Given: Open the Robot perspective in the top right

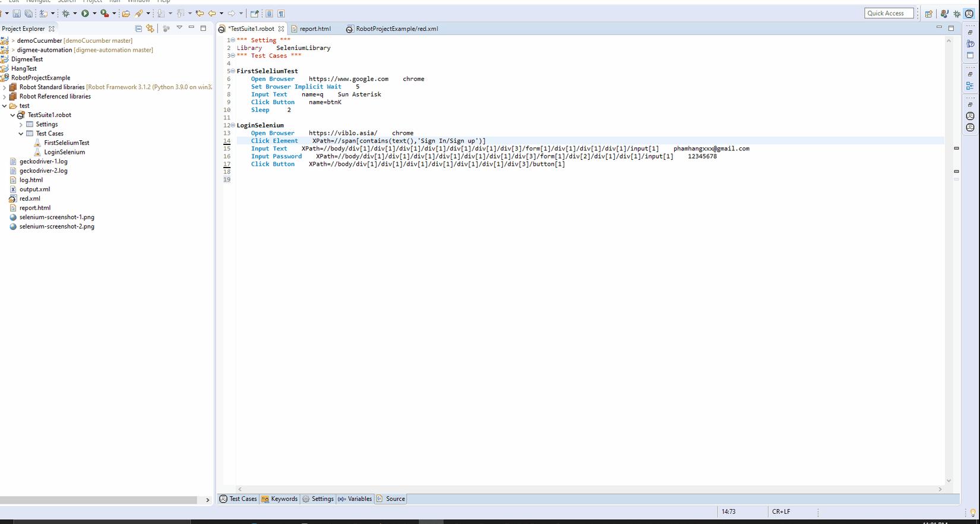Looking at the screenshot, I should coord(969,13).
